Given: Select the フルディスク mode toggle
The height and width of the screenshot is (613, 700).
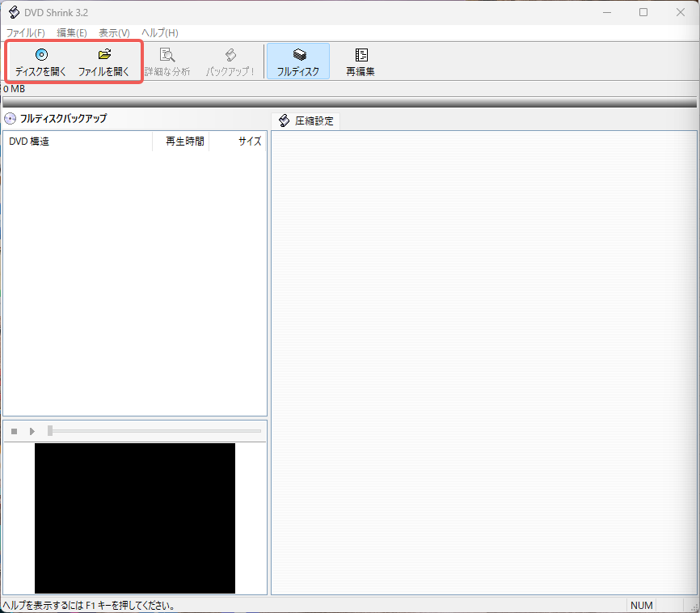Looking at the screenshot, I should pyautogui.click(x=296, y=61).
